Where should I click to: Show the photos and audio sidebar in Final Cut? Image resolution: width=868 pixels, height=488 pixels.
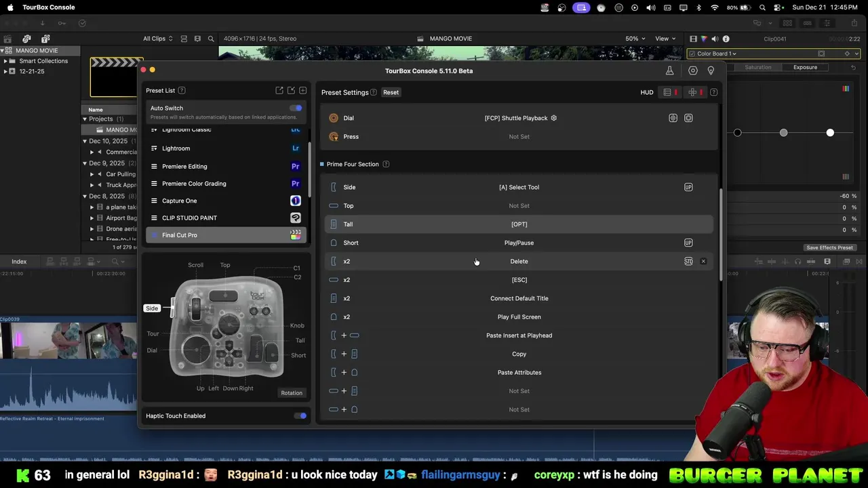(x=26, y=39)
